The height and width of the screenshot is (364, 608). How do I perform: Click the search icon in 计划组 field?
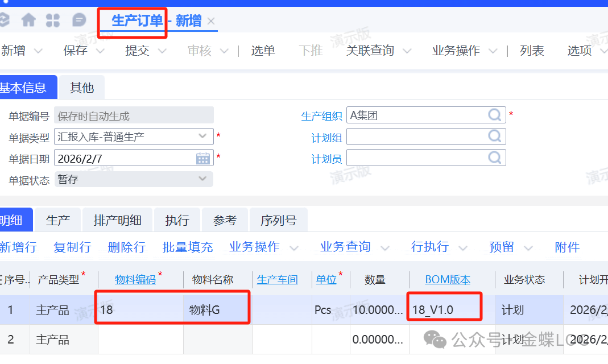click(495, 136)
